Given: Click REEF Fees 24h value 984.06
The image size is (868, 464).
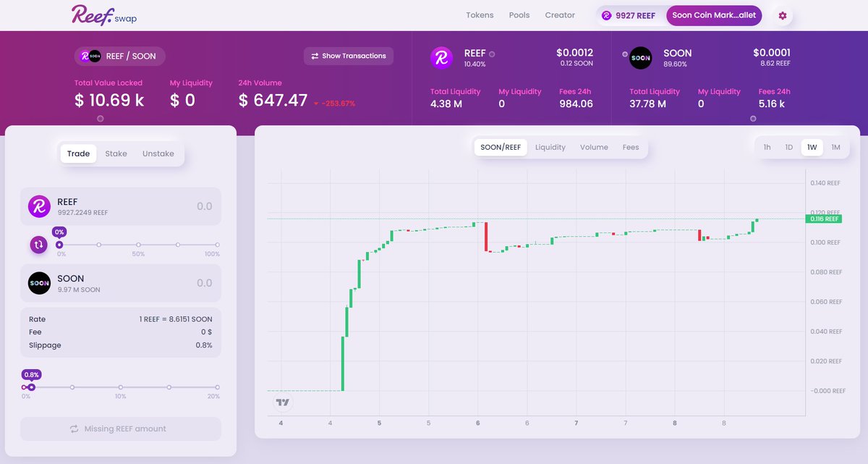Looking at the screenshot, I should (x=576, y=104).
